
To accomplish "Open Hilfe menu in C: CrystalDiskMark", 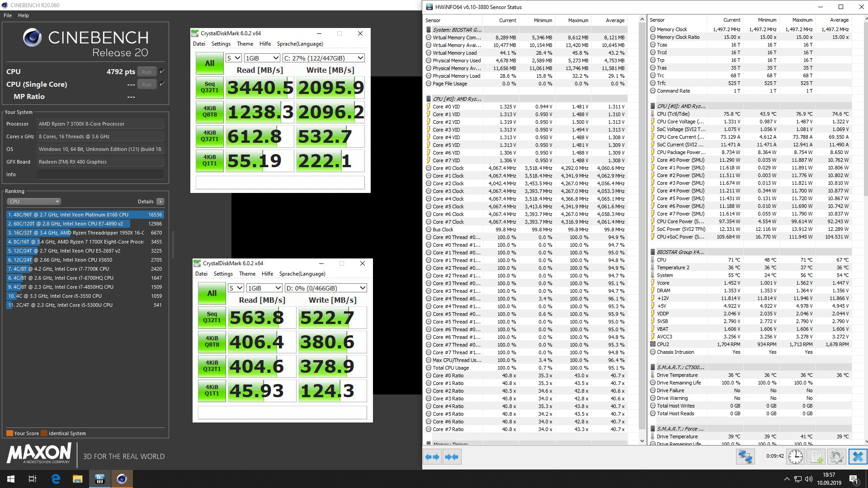I will (x=265, y=44).
